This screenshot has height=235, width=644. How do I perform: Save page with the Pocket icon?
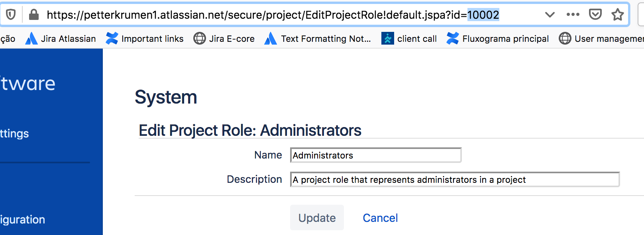(595, 15)
